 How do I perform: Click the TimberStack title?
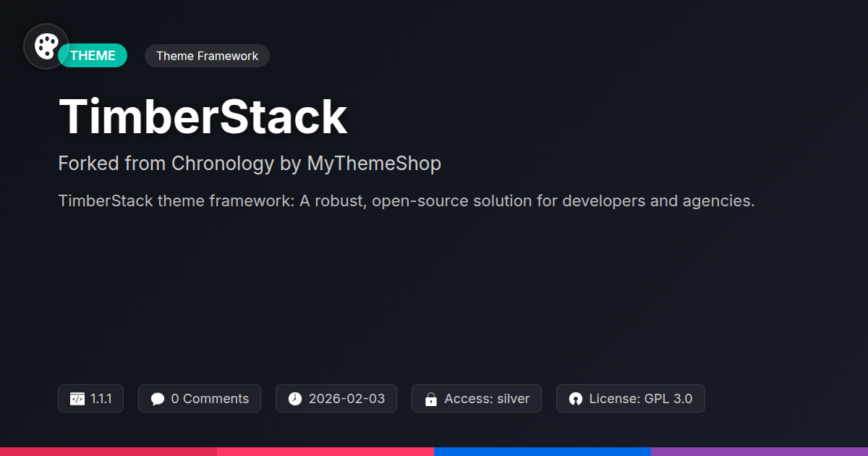pos(203,116)
